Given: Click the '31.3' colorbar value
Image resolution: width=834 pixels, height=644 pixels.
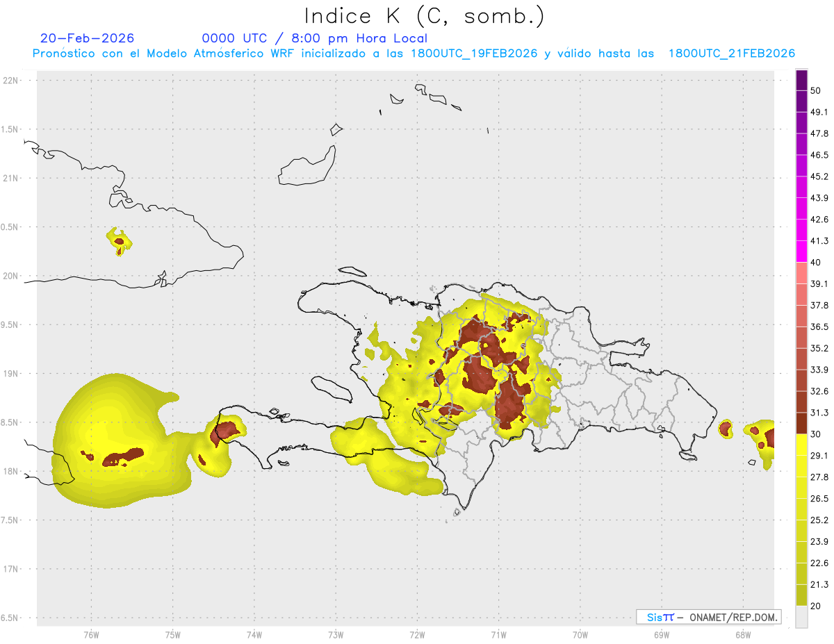Looking at the screenshot, I should 819,413.
